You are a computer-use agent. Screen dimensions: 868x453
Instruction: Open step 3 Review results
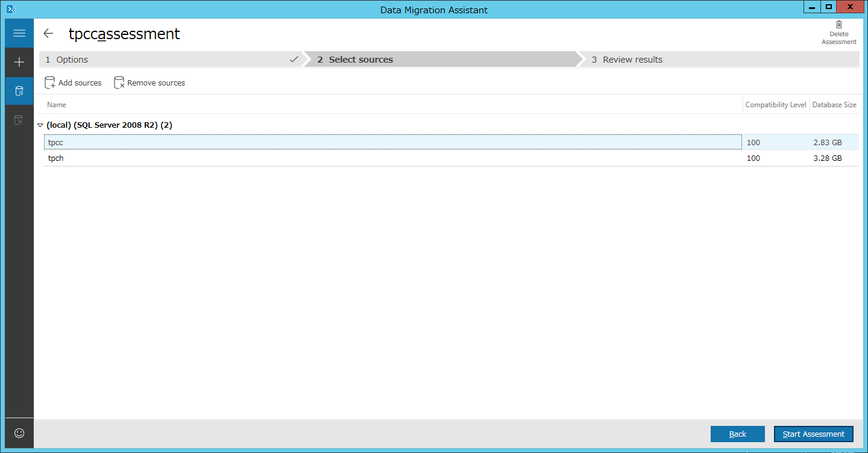pos(719,60)
